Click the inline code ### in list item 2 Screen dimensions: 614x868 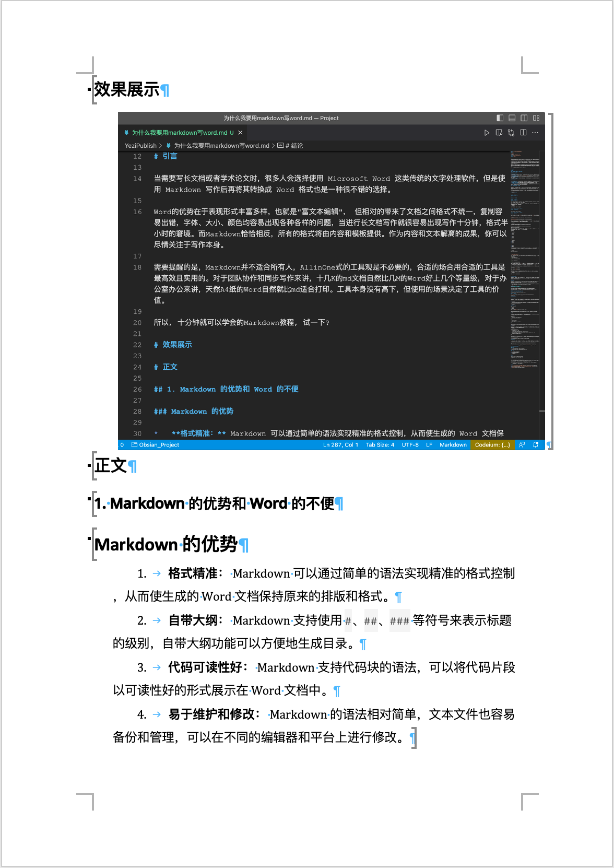(x=400, y=621)
